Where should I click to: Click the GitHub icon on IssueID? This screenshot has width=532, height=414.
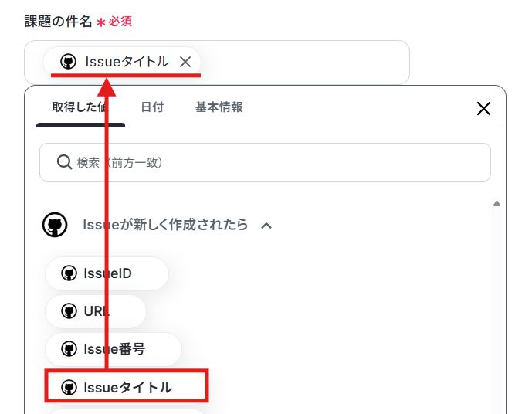pyautogui.click(x=69, y=273)
